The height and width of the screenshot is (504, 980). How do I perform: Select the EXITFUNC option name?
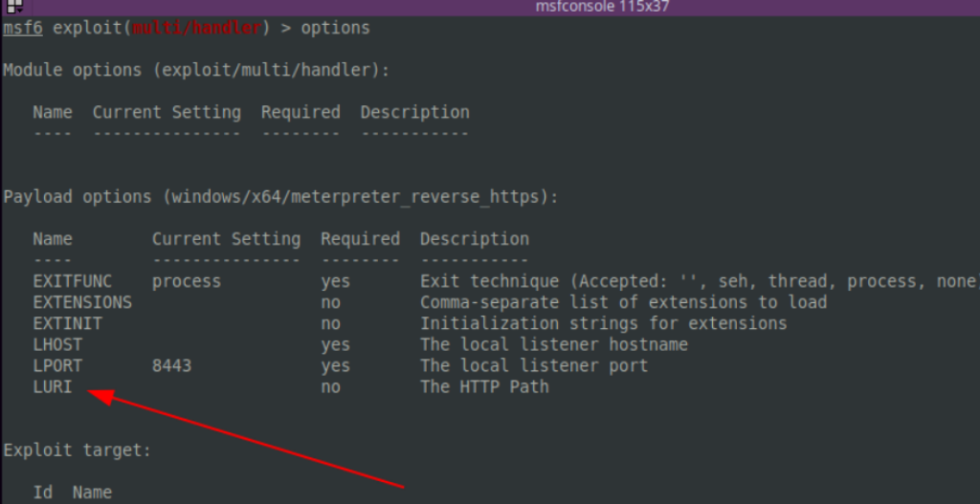tap(72, 281)
